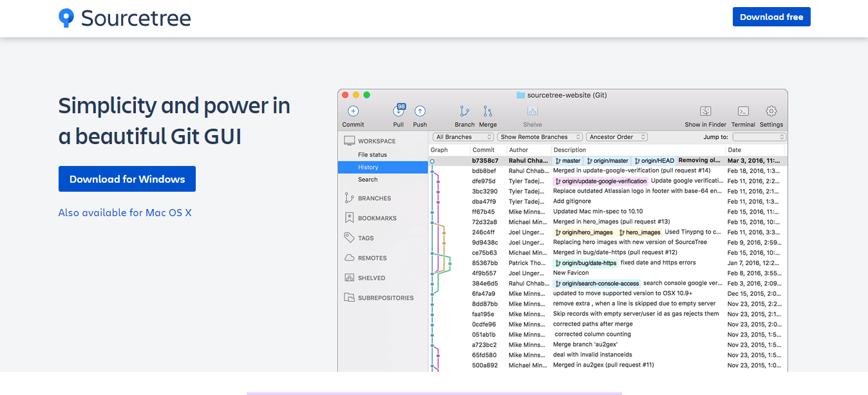Select commit hash bdb8bef
This screenshot has height=395, width=868.
(484, 170)
